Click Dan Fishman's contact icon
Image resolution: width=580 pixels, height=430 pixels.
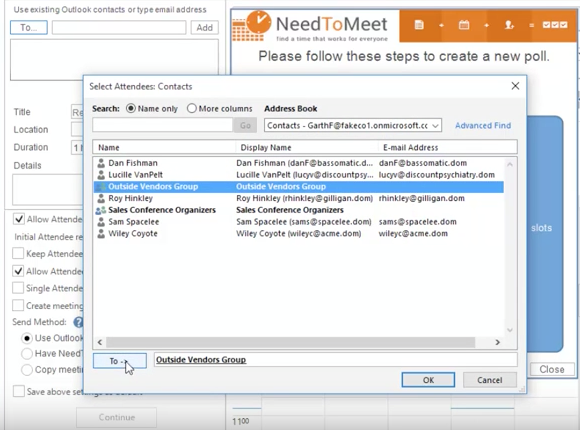coord(101,163)
